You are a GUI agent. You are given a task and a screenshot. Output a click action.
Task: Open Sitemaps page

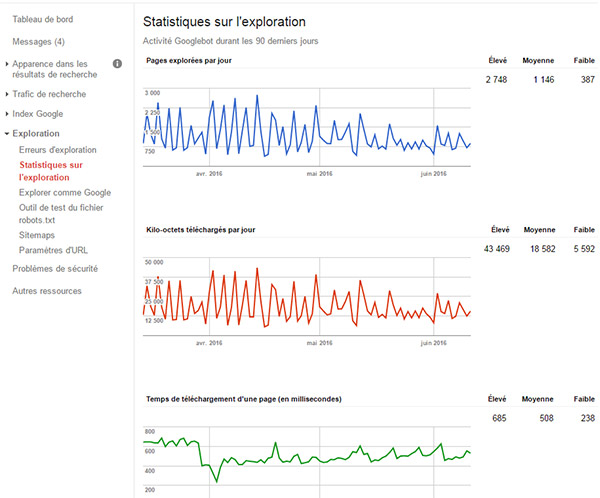pos(37,235)
